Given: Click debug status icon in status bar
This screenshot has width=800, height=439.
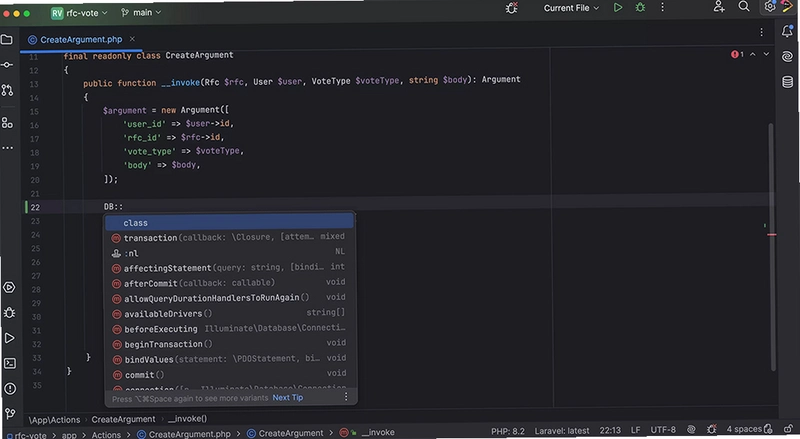Looking at the screenshot, I should [x=712, y=429].
